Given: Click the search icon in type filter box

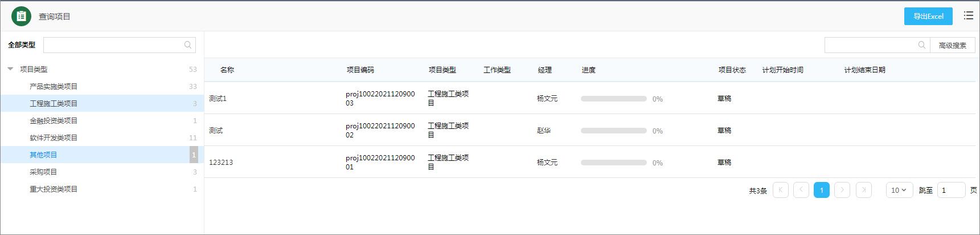Looking at the screenshot, I should [188, 45].
